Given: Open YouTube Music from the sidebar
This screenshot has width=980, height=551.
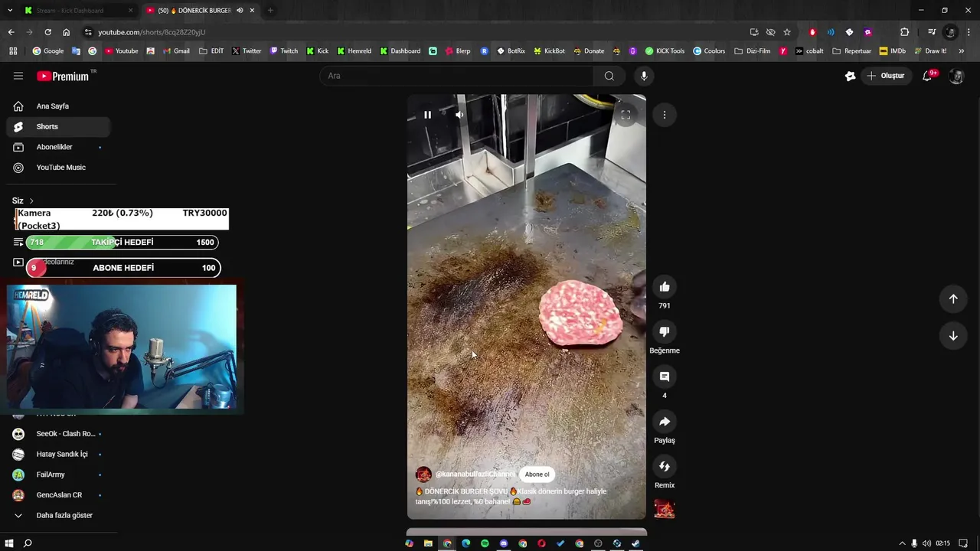Looking at the screenshot, I should point(57,167).
